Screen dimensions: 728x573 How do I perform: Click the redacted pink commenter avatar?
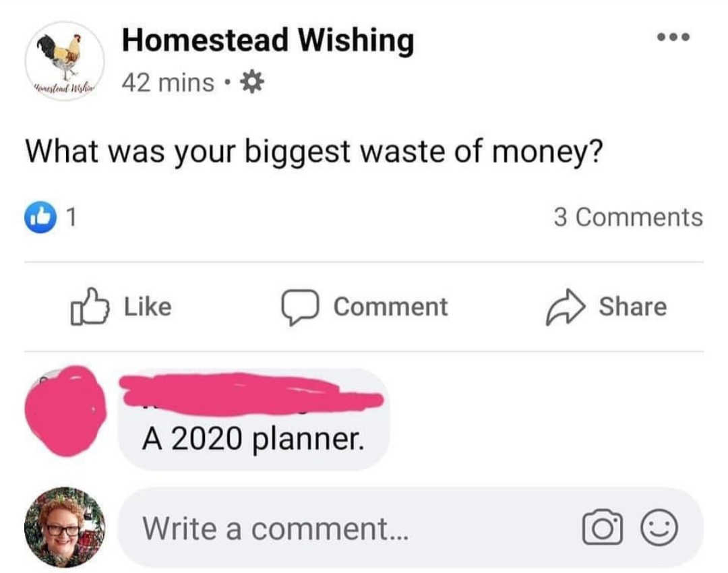(63, 411)
